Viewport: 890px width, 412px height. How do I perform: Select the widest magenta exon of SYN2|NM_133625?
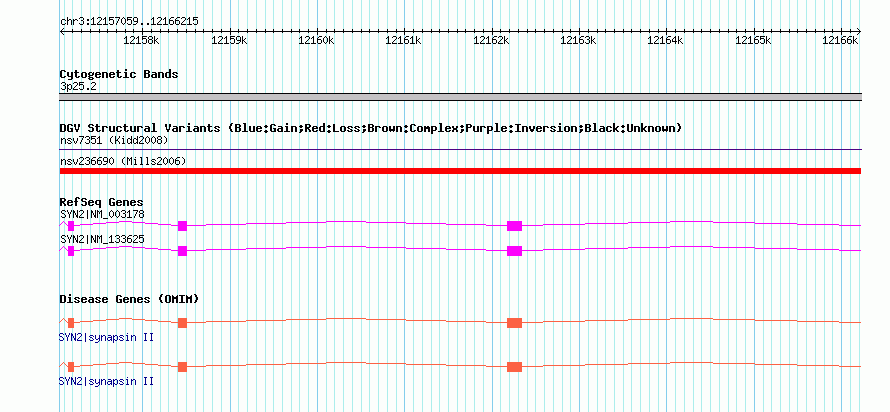[514, 251]
